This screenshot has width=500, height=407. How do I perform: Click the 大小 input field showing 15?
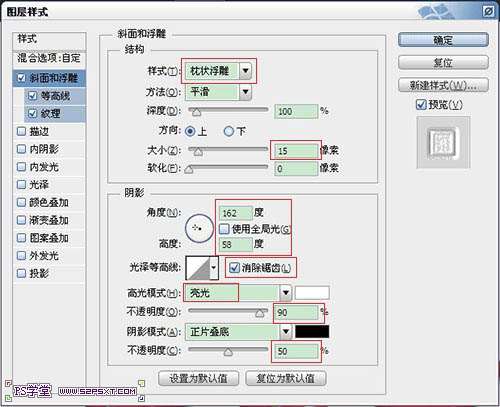tap(296, 151)
